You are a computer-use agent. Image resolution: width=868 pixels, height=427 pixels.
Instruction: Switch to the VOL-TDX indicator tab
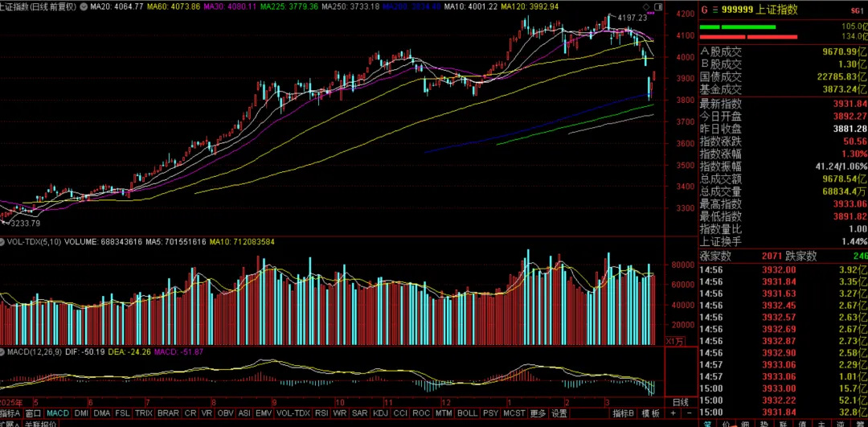click(293, 413)
